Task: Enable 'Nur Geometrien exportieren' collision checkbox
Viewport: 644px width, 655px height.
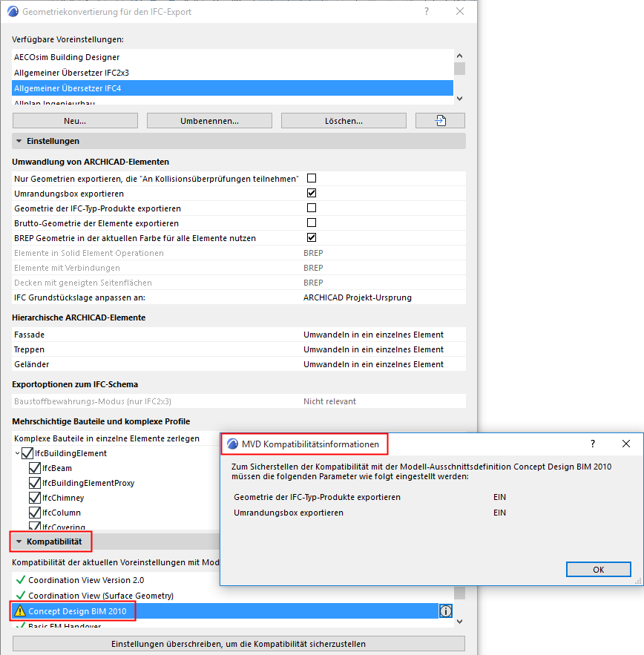Action: click(x=312, y=178)
